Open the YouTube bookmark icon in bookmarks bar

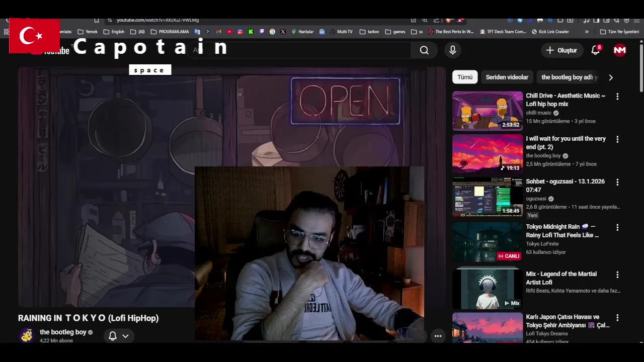point(229,32)
